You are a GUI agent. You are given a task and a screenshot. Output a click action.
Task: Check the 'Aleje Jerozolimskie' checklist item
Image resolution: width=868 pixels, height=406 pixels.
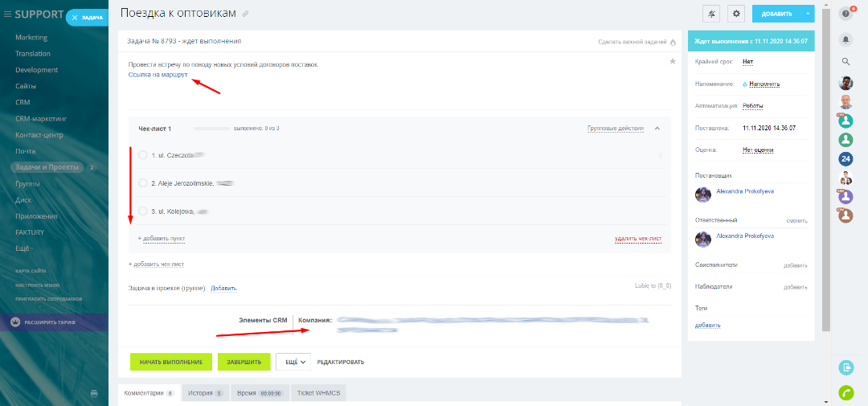pyautogui.click(x=143, y=183)
